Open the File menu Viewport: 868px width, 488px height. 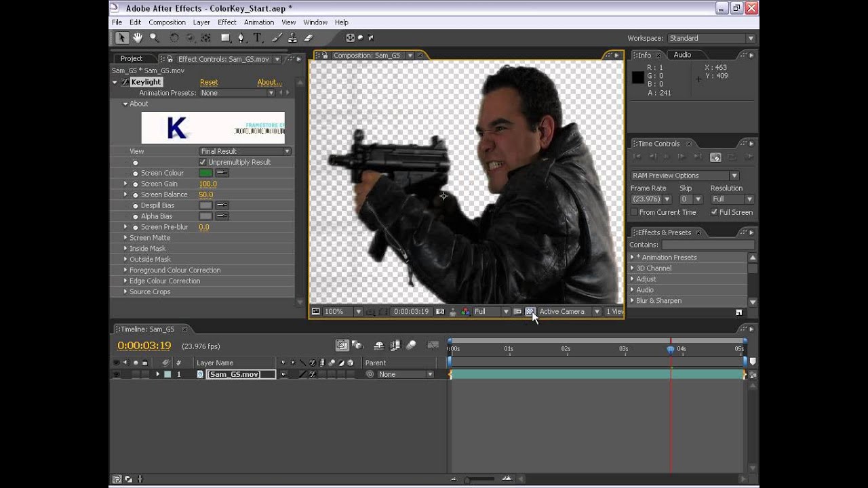117,22
